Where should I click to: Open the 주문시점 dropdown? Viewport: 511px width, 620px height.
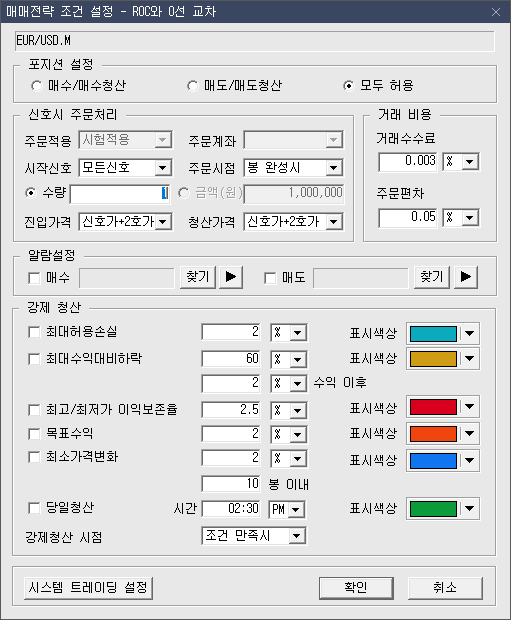(334, 168)
